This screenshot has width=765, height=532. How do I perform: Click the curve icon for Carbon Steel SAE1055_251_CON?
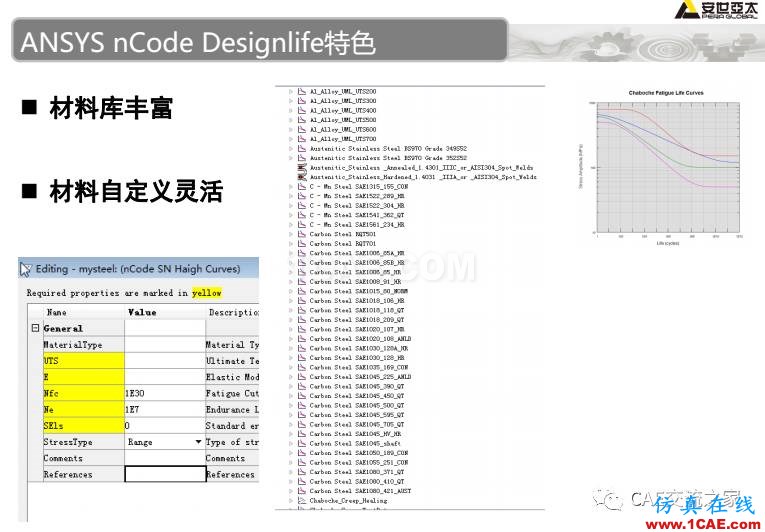302,463
